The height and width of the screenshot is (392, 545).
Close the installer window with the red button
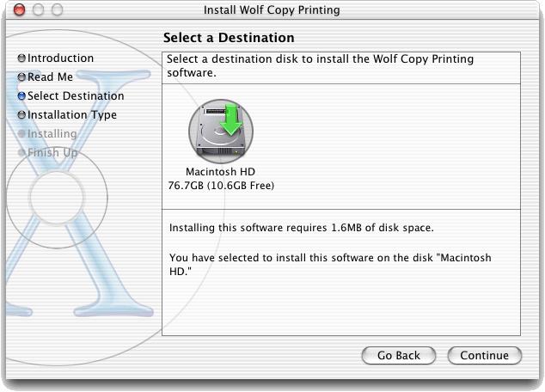(x=19, y=9)
